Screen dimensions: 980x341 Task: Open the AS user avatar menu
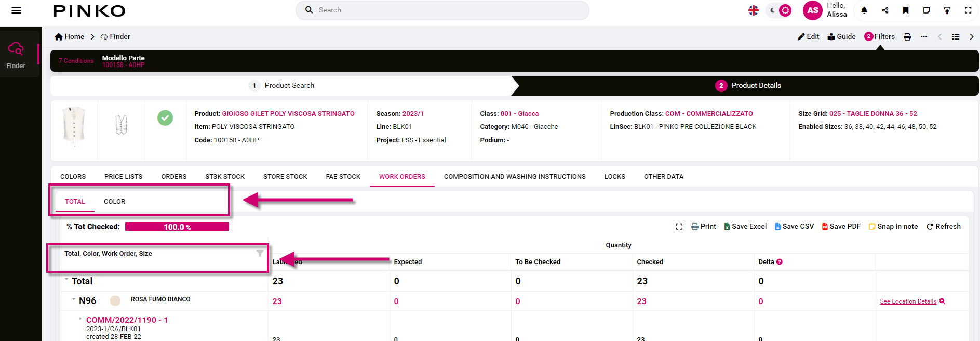click(813, 10)
